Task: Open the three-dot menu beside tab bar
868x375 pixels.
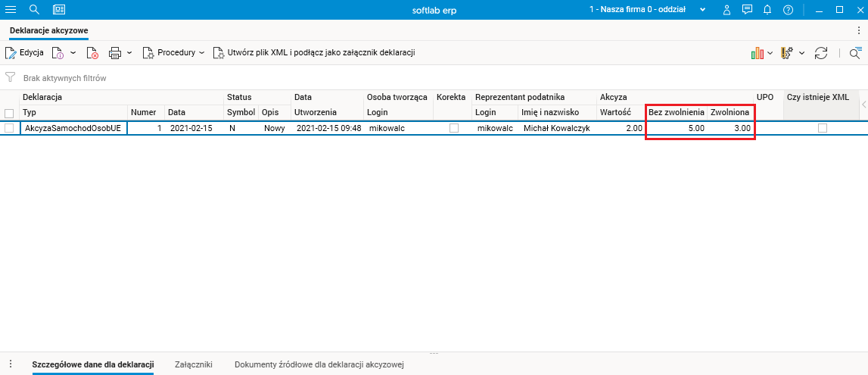Action: click(x=859, y=30)
